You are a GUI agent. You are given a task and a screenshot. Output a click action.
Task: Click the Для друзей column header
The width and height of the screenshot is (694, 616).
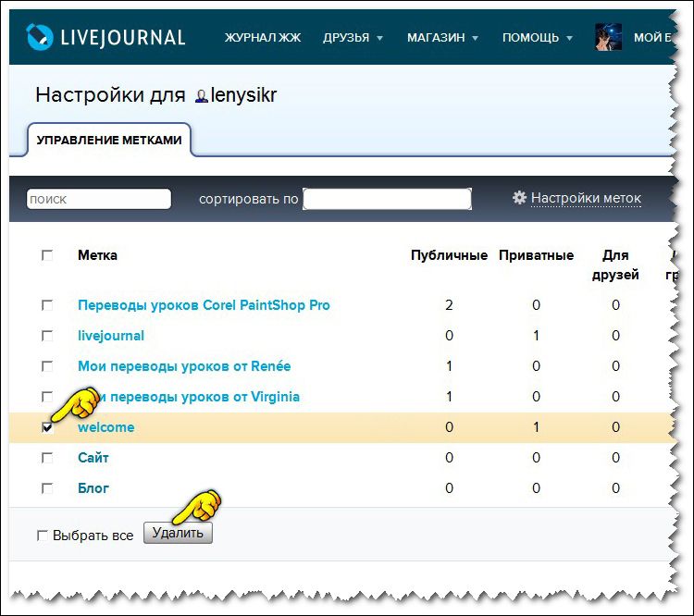615,265
